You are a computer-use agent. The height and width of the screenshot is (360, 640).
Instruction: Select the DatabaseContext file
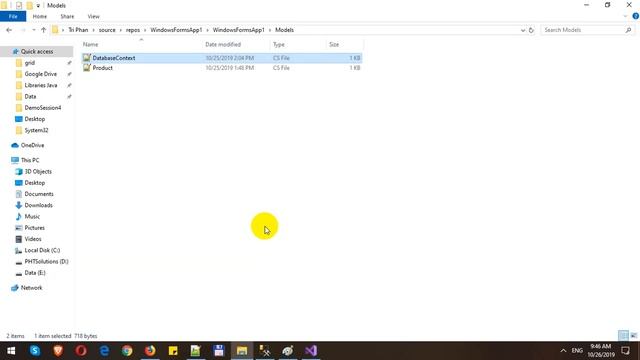(222, 58)
